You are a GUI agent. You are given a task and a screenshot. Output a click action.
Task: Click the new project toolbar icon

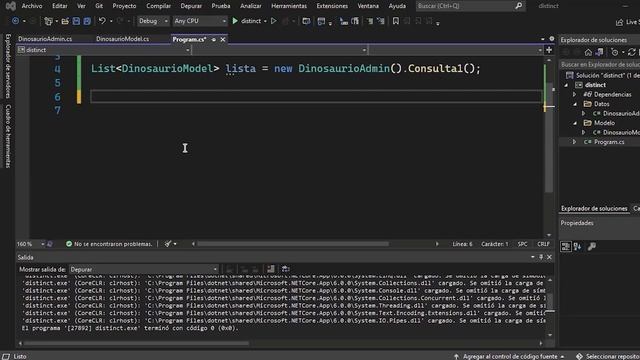click(x=49, y=21)
